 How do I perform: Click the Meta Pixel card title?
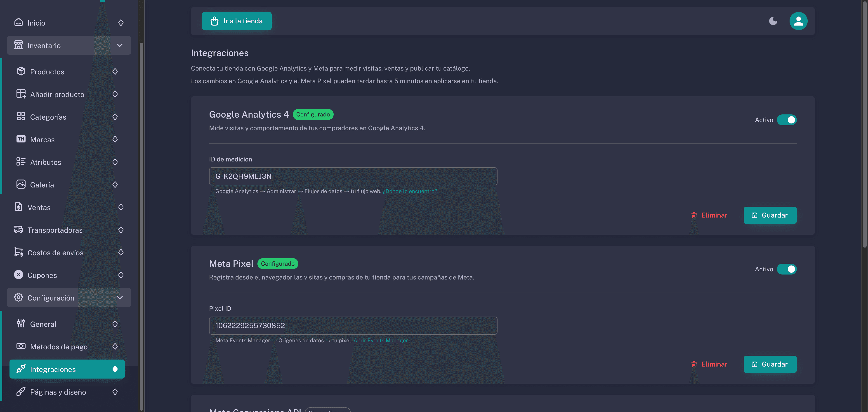coord(231,264)
